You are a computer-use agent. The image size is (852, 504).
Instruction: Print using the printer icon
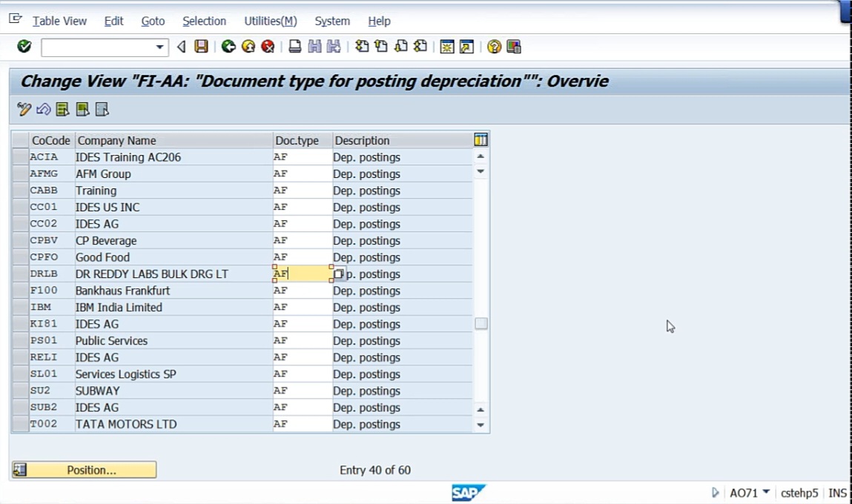pyautogui.click(x=294, y=47)
